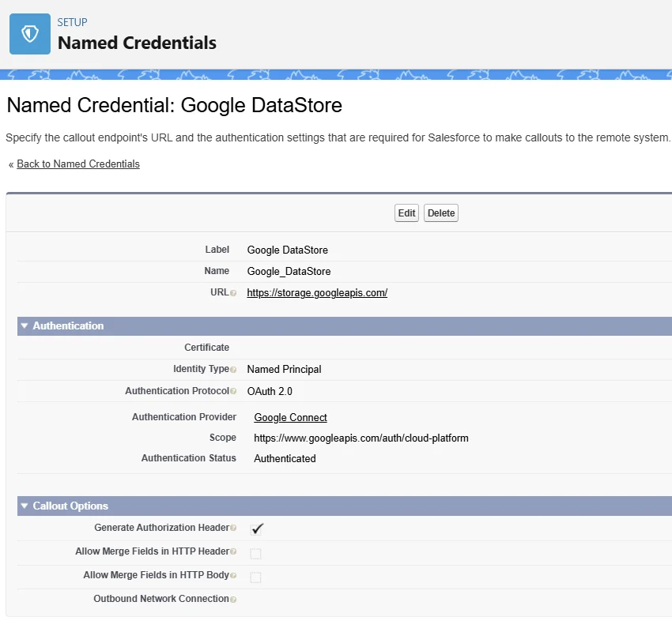Viewport: 672px width, 632px height.
Task: Open the Google Connect authentication provider link
Action: point(290,417)
